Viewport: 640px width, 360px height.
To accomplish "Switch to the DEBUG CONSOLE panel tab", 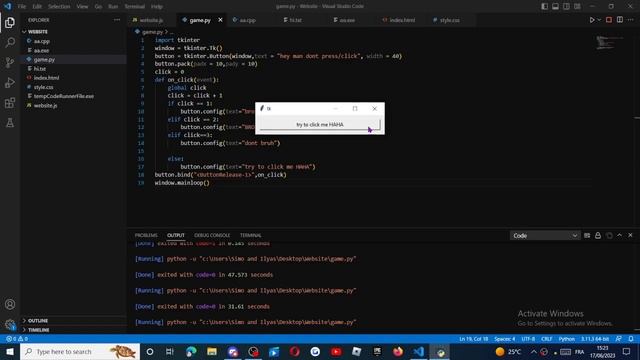I will click(x=212, y=236).
